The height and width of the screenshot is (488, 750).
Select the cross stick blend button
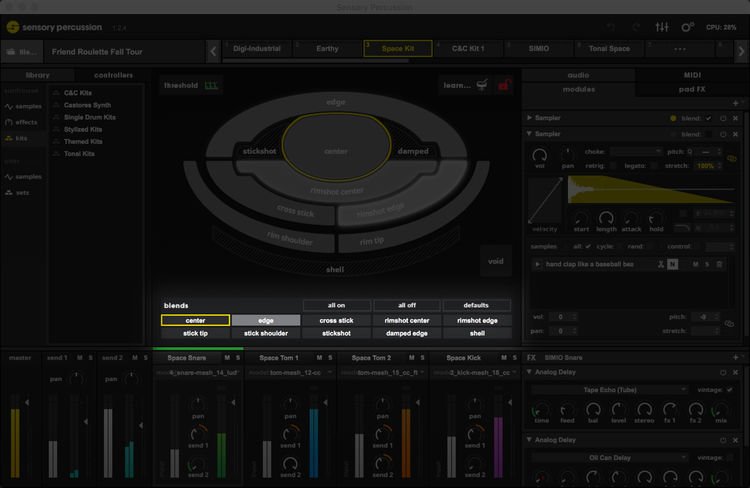(336, 321)
